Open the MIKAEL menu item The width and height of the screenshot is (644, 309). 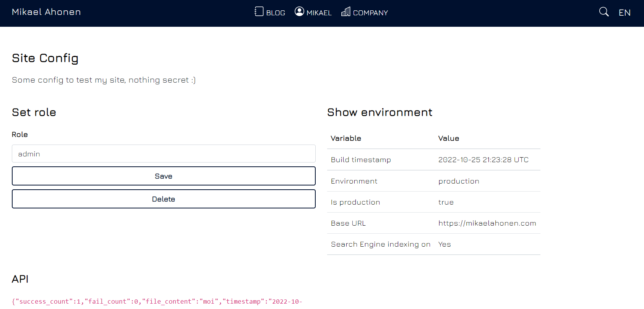(x=319, y=13)
